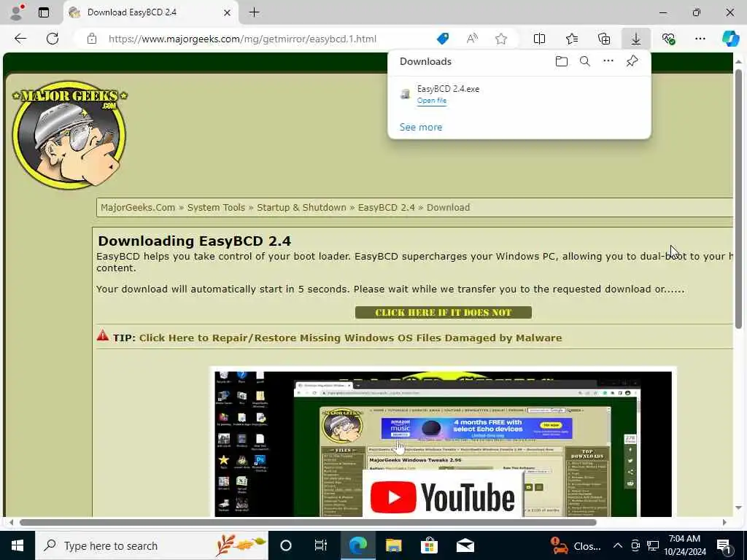747x560 pixels.
Task: Click the Repair/Restore Windows OS Files tip link
Action: (350, 338)
